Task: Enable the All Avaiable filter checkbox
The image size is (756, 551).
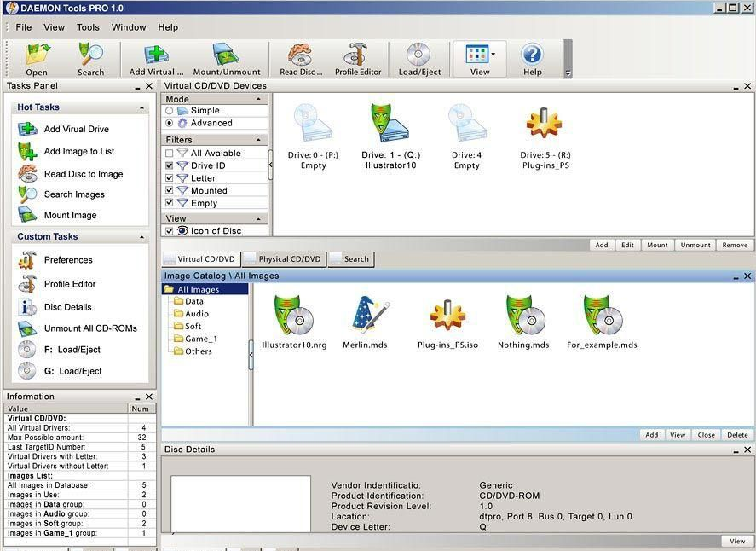Action: [x=170, y=154]
